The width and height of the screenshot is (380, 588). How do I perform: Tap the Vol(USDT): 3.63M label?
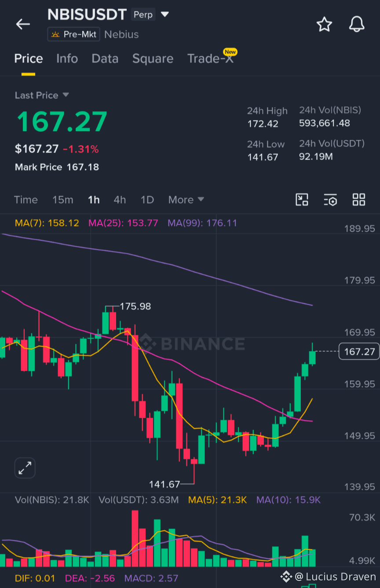click(x=139, y=500)
